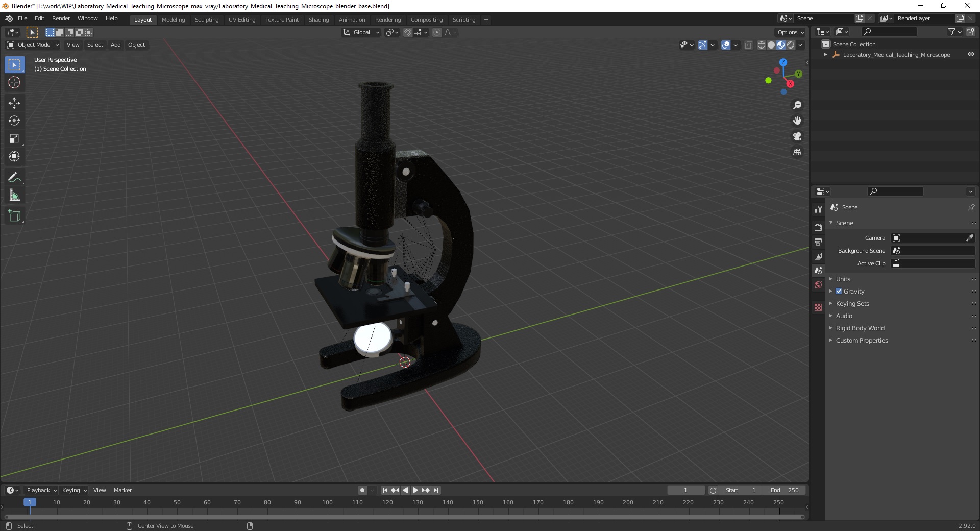This screenshot has height=531, width=980.
Task: Open the Tool properties tab
Action: coord(818,209)
